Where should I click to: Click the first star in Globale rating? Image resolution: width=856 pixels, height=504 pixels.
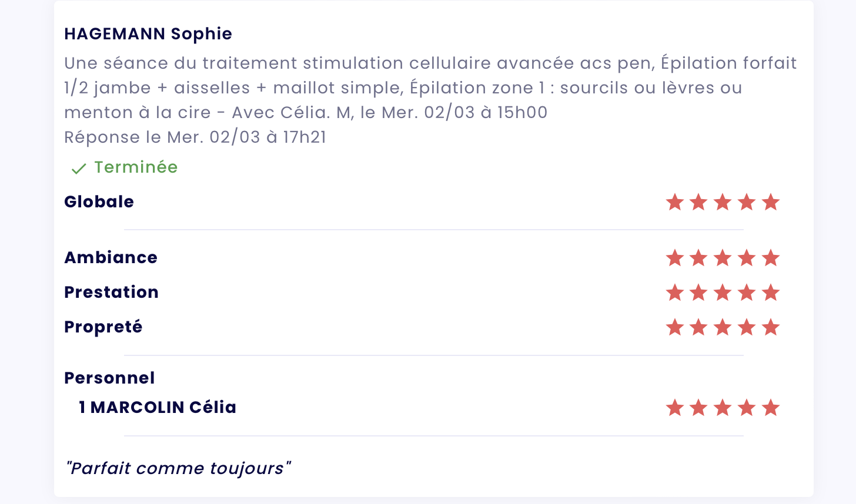point(675,203)
